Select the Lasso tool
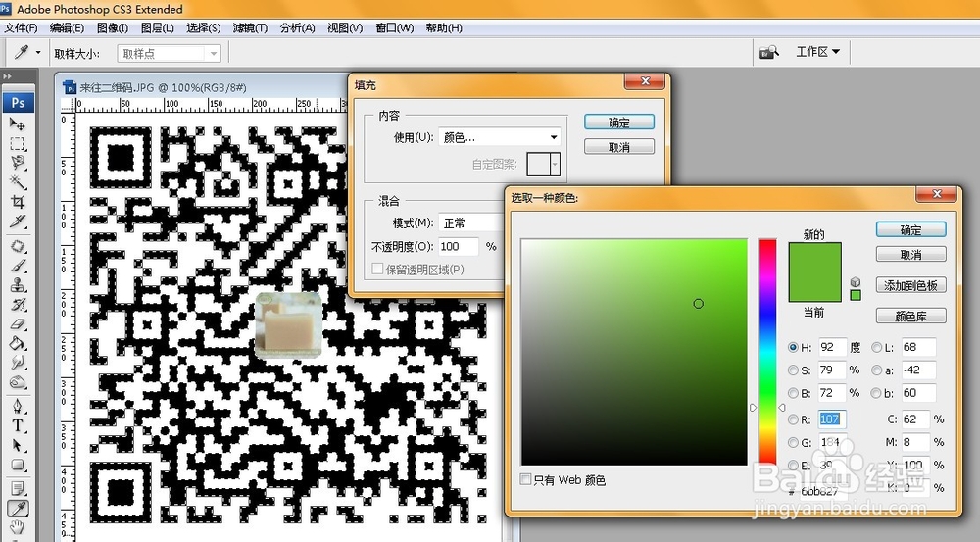This screenshot has height=542, width=980. point(18,163)
